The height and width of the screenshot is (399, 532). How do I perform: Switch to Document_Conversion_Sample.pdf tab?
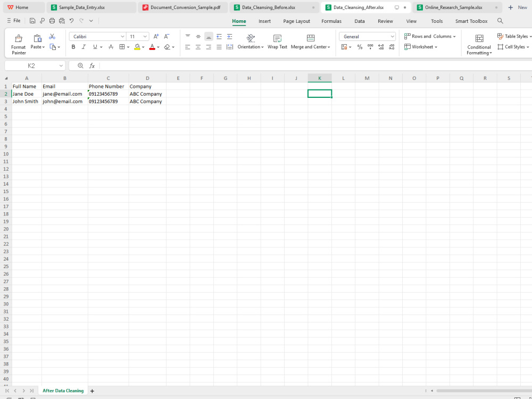tap(182, 7)
